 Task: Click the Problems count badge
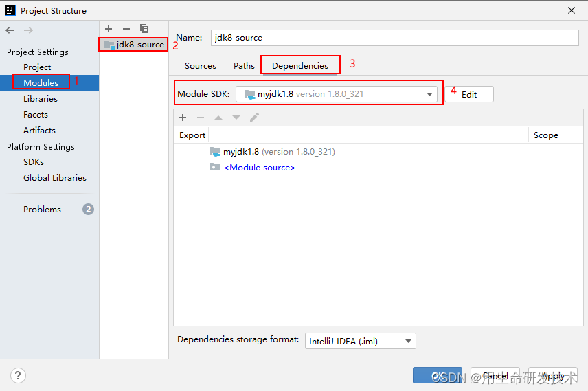[88, 209]
